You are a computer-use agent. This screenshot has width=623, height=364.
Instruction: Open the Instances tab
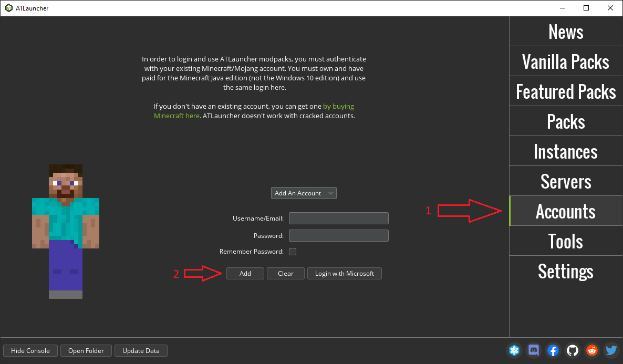pyautogui.click(x=566, y=151)
